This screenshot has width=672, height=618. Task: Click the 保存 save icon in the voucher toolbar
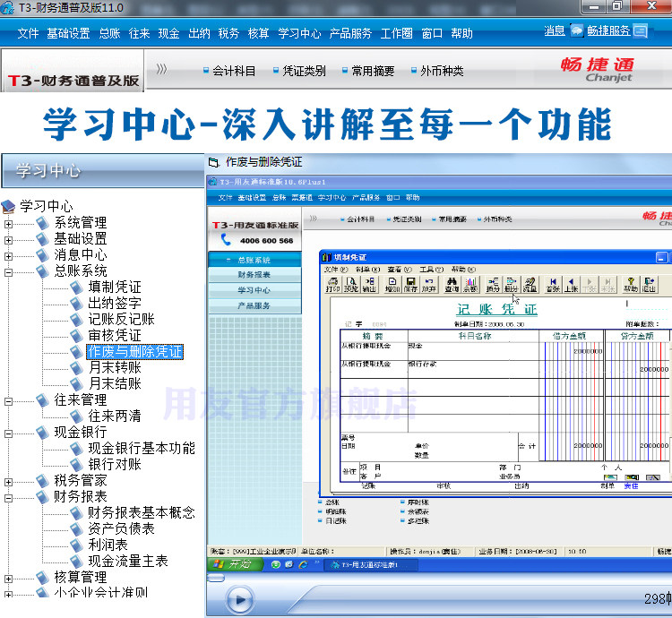[410, 285]
